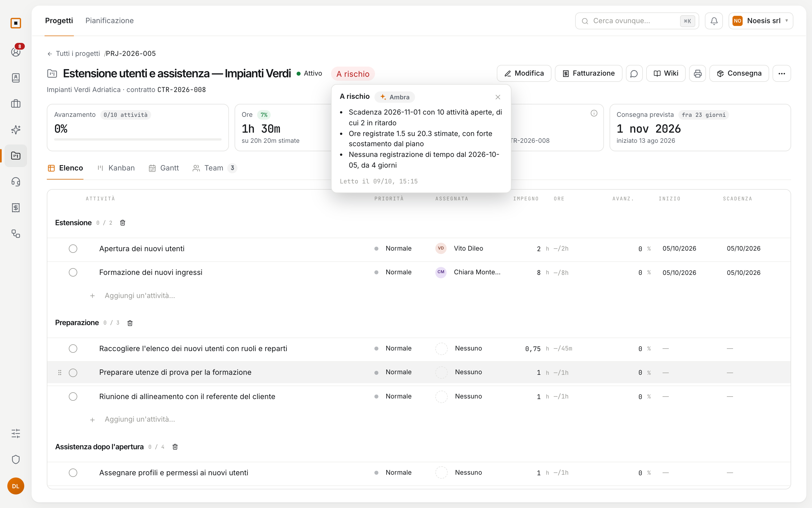
Task: Delete the Estensione section via trash icon
Action: point(122,223)
